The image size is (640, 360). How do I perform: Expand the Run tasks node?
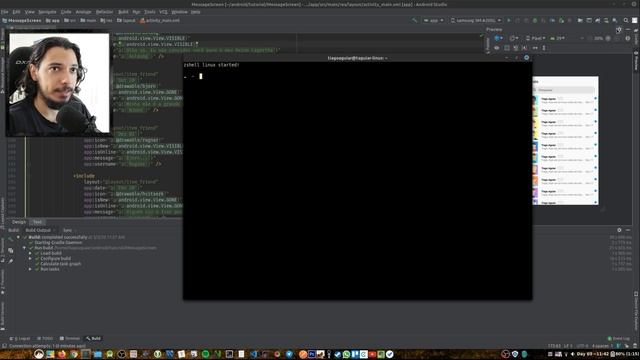[x=30, y=269]
